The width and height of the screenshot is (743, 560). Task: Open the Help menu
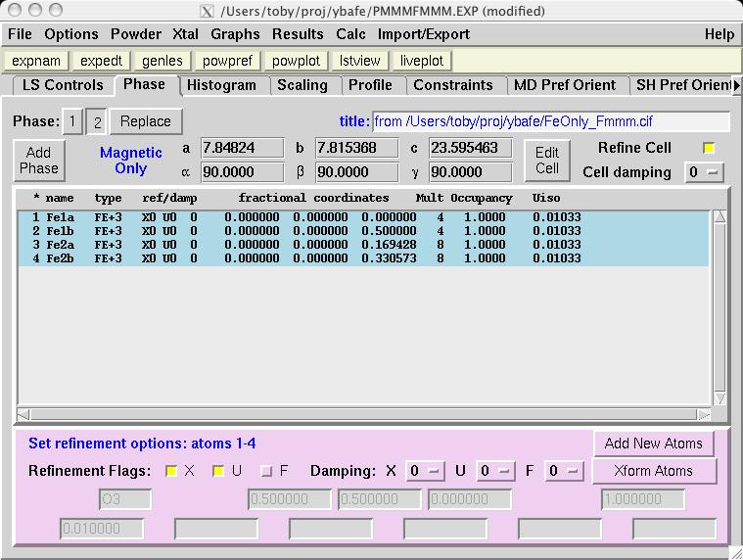coord(720,34)
